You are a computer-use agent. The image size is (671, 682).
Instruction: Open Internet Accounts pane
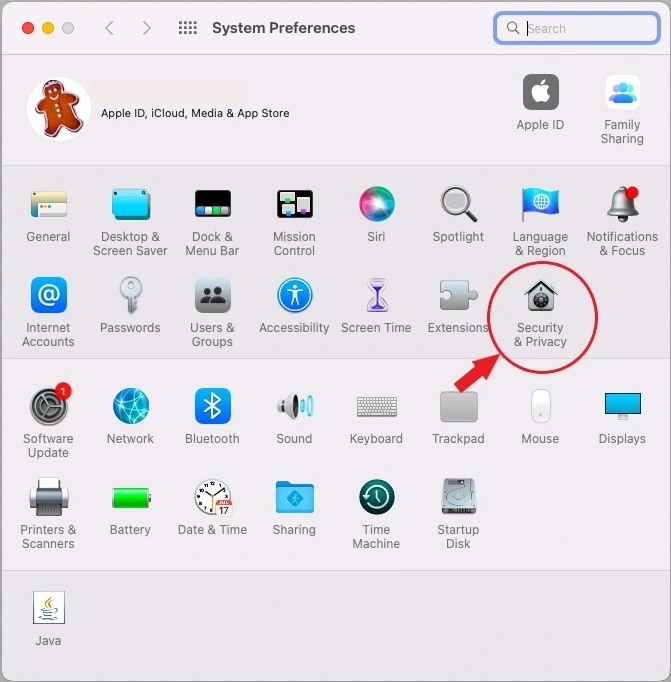click(x=49, y=295)
